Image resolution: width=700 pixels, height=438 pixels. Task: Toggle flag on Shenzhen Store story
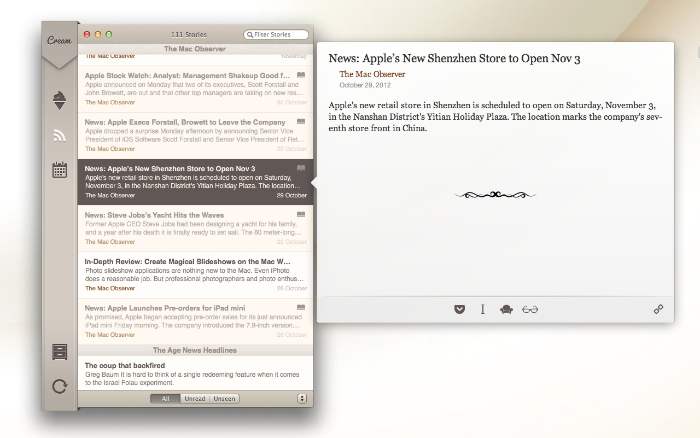tap(301, 168)
